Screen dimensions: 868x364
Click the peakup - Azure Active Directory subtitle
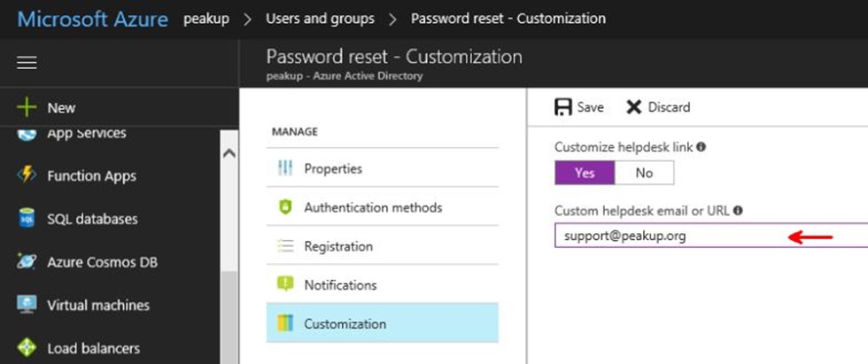[x=345, y=76]
